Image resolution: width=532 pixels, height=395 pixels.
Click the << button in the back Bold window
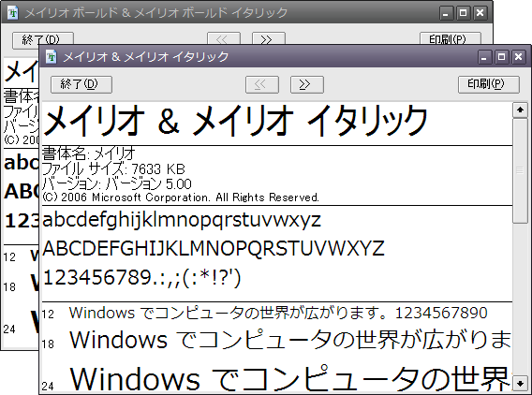click(x=224, y=38)
